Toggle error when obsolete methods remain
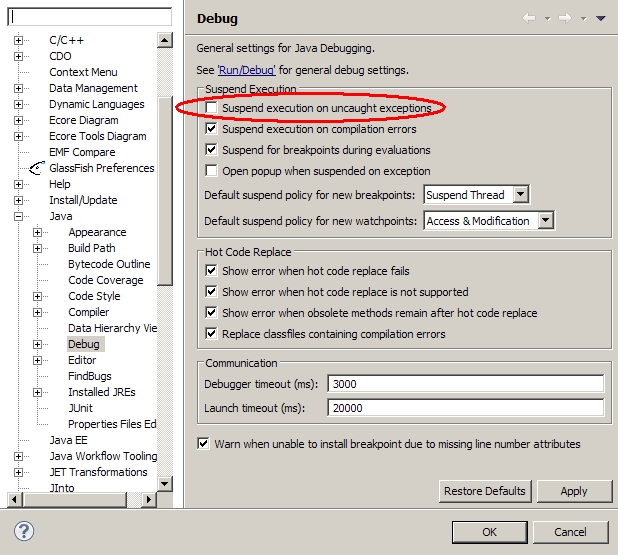 pos(212,313)
